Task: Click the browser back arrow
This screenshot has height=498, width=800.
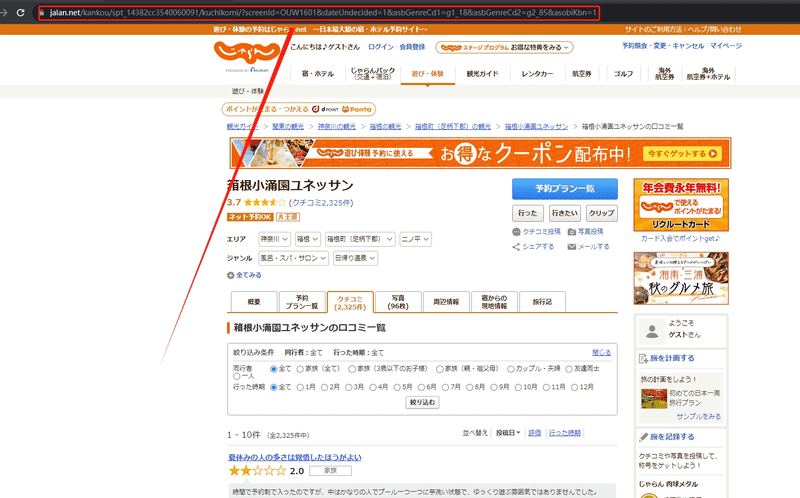Action: click(4, 13)
